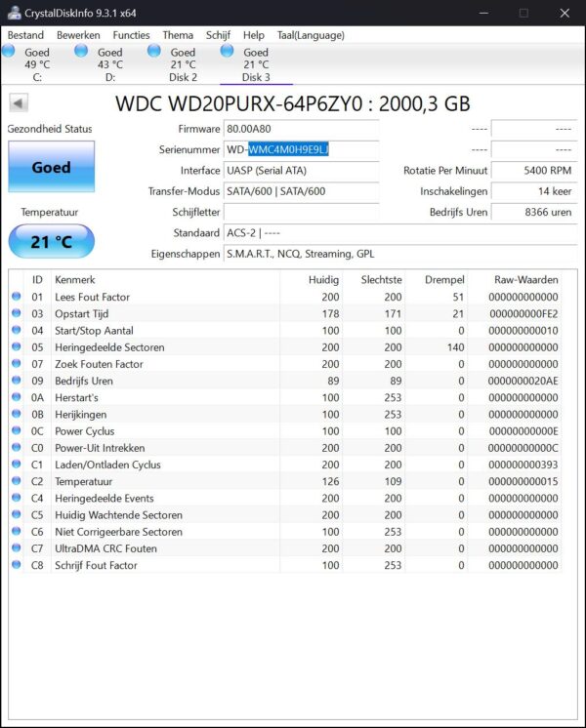Click the ID column header
This screenshot has height=728, width=586.
click(x=37, y=279)
